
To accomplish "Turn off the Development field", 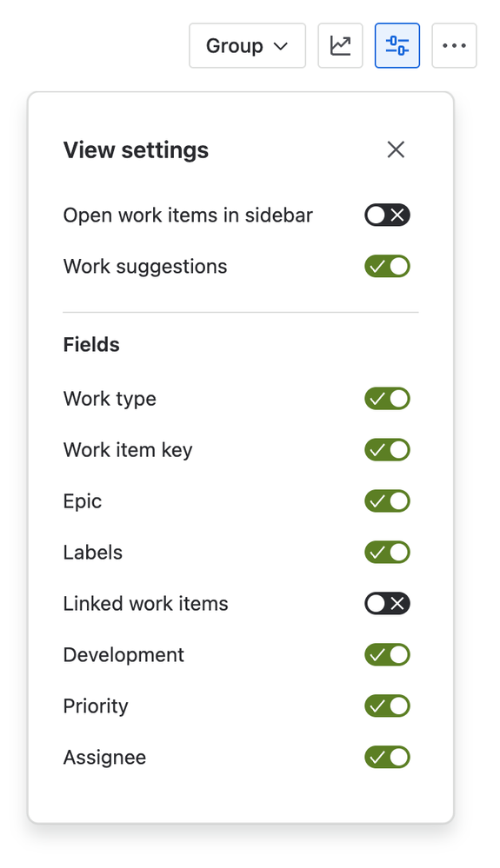I will [387, 655].
